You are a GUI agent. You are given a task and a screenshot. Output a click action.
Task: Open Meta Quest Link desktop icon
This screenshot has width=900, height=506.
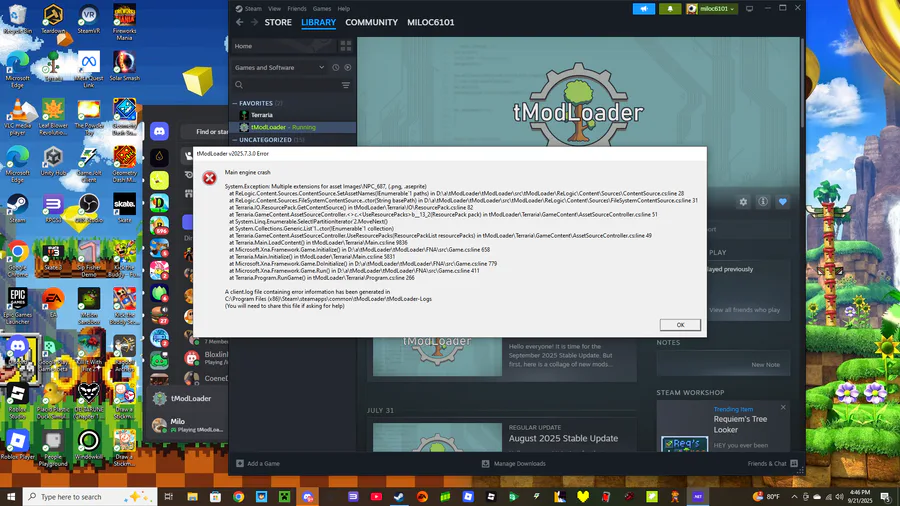click(89, 69)
